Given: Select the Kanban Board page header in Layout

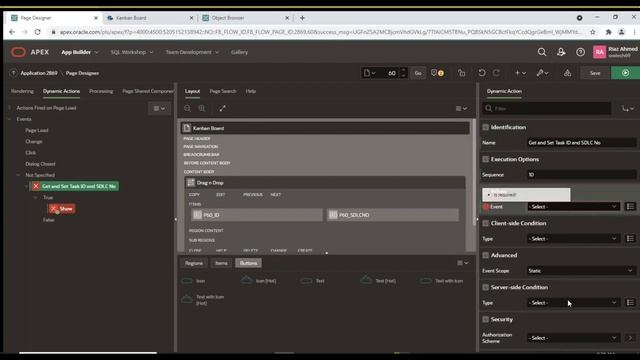Looking at the screenshot, I should tap(325, 128).
